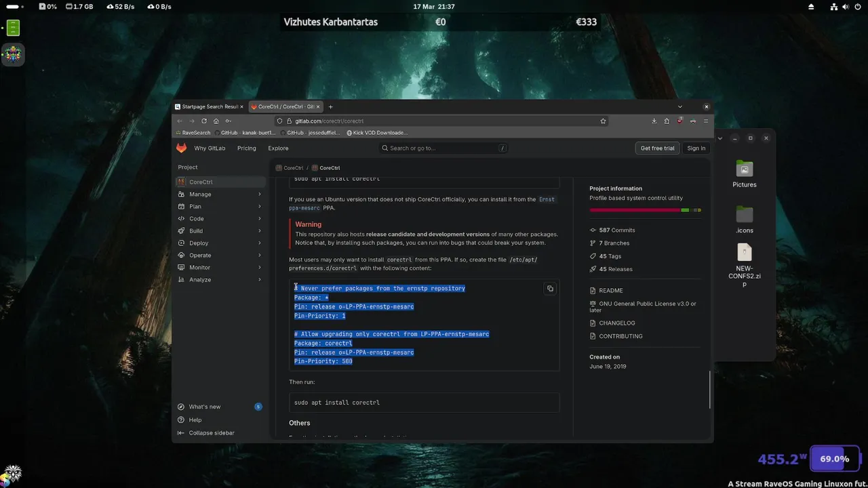This screenshot has height=488, width=868.
Task: Click Sign in button
Action: tap(696, 148)
